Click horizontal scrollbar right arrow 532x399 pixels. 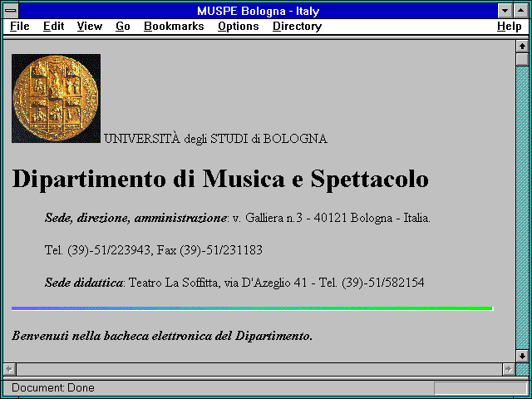point(509,369)
